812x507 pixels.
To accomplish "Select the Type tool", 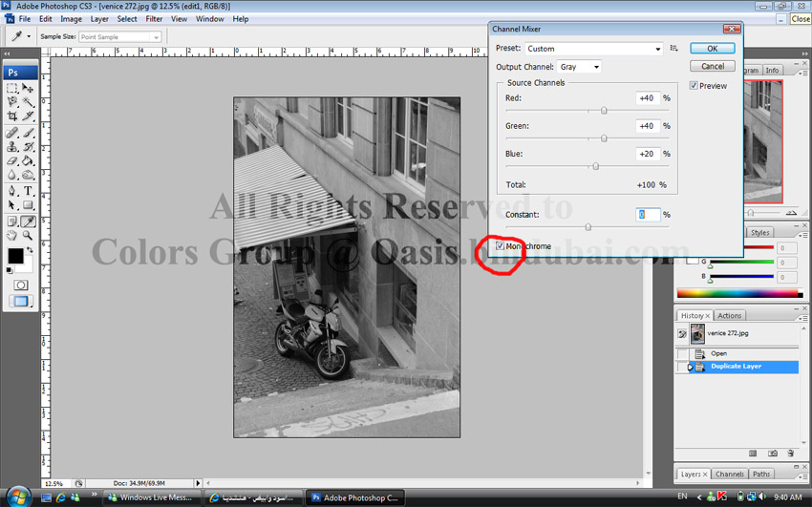I will click(x=28, y=191).
